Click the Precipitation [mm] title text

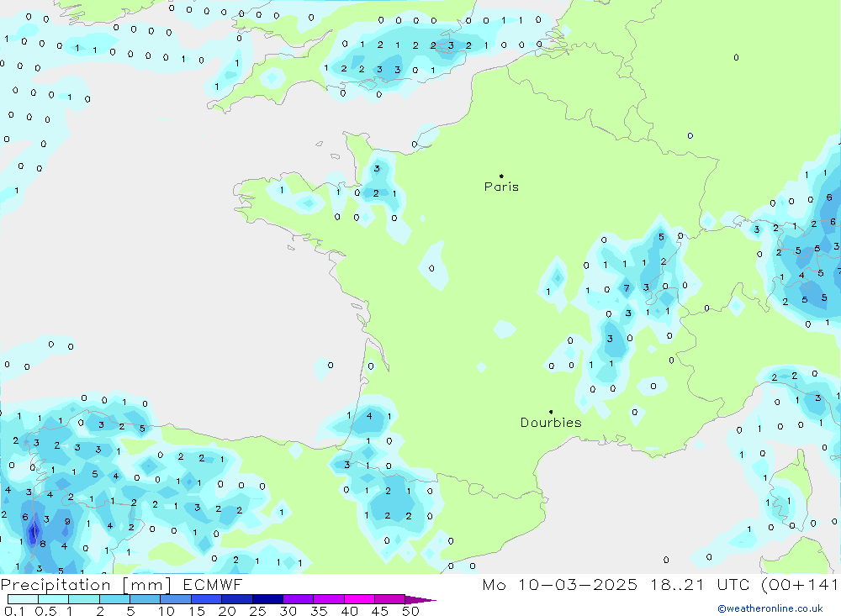pos(86,584)
